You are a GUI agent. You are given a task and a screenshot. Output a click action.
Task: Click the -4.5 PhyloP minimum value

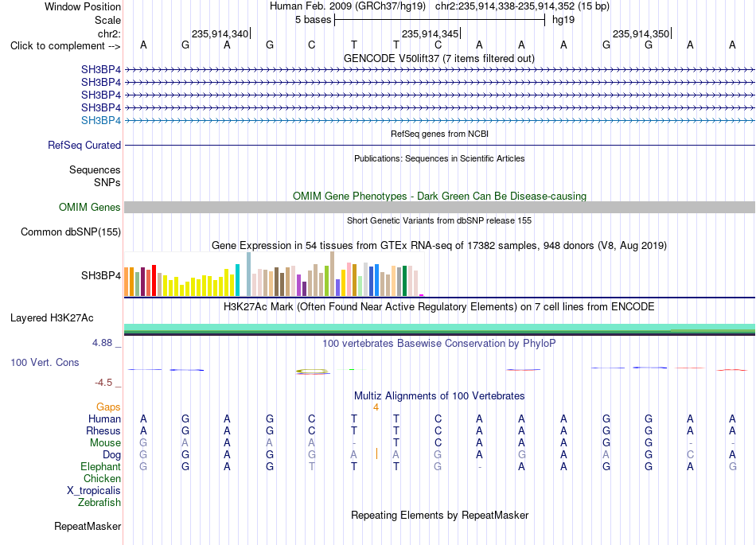[103, 383]
